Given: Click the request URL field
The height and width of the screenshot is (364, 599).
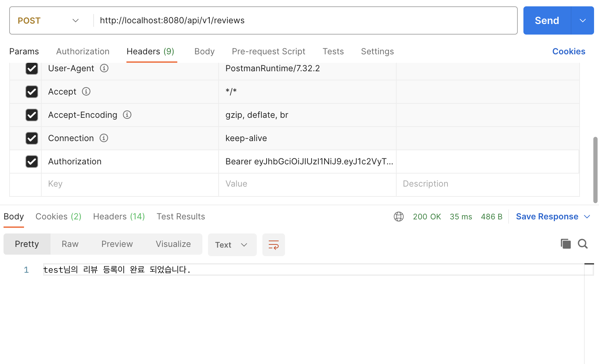Looking at the screenshot, I should [x=305, y=20].
